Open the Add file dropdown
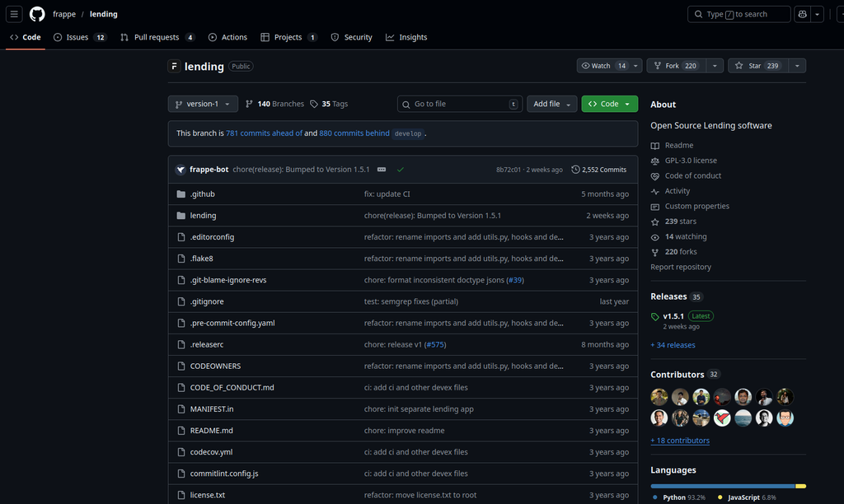 click(x=551, y=104)
